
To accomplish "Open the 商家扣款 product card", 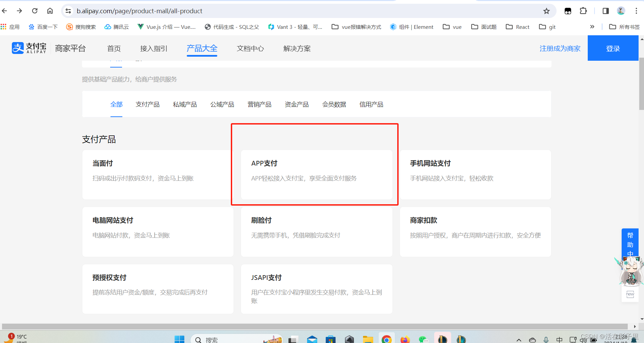I will click(x=475, y=232).
